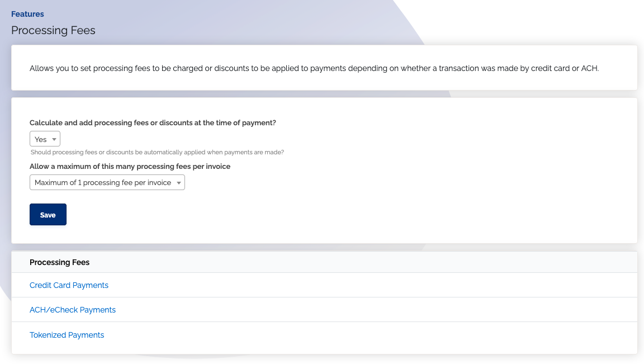The image size is (644, 364).
Task: Click the arrow on the maximum fees dropdown
Action: point(178,183)
